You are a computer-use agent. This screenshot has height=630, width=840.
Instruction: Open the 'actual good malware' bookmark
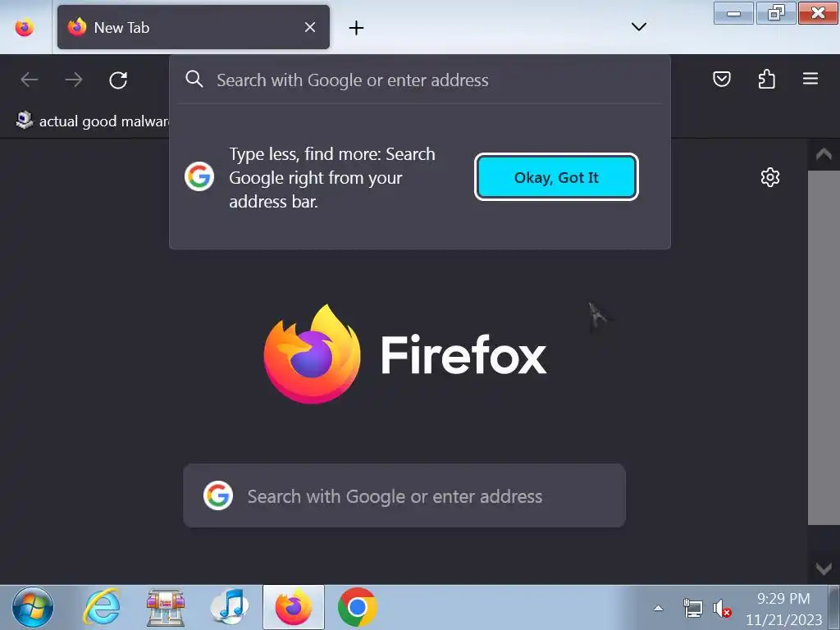pos(92,121)
